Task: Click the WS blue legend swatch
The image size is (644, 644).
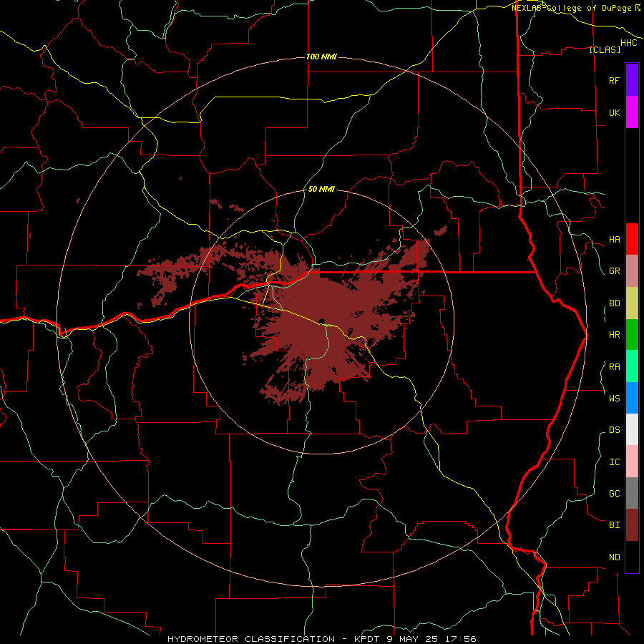Action: click(x=632, y=398)
